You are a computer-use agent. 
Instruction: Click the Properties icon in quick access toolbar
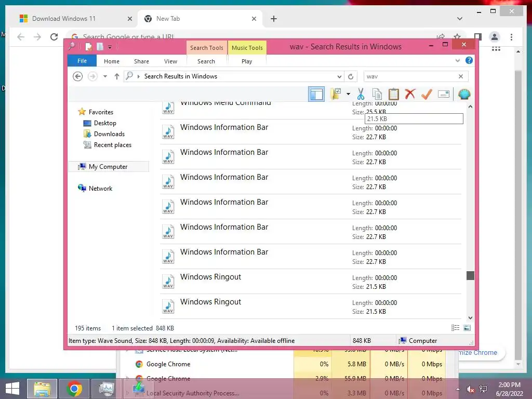click(88, 46)
